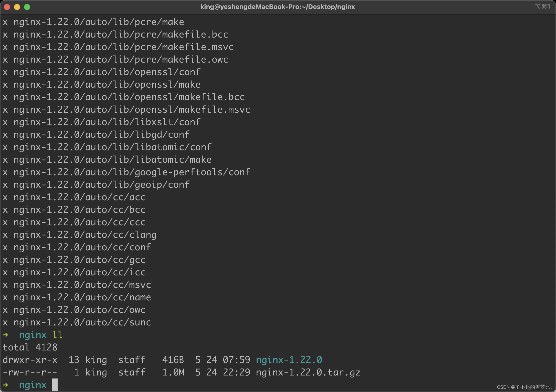Click the '07:59' timestamp
The image size is (556, 392).
pos(236,360)
